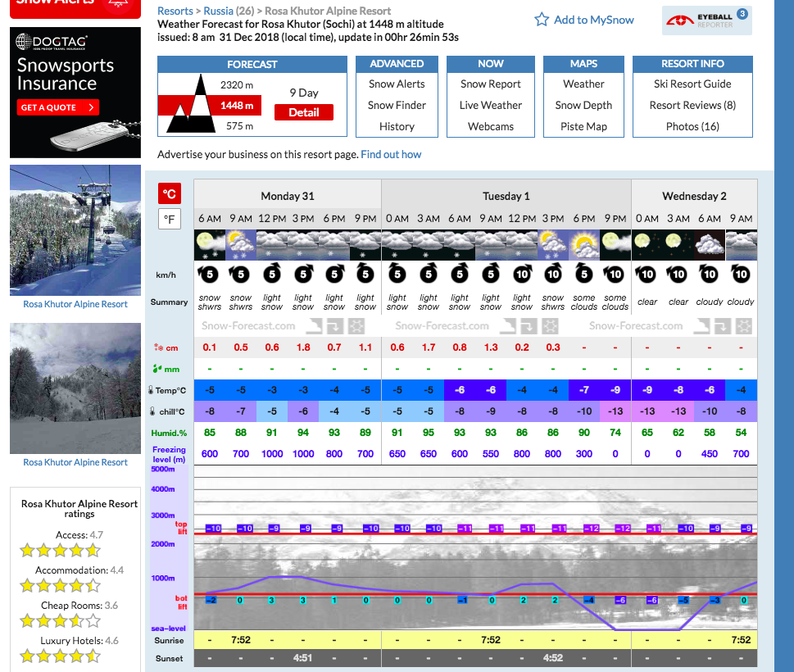Click Tuesday 3 PM snow showers icon

tap(553, 245)
